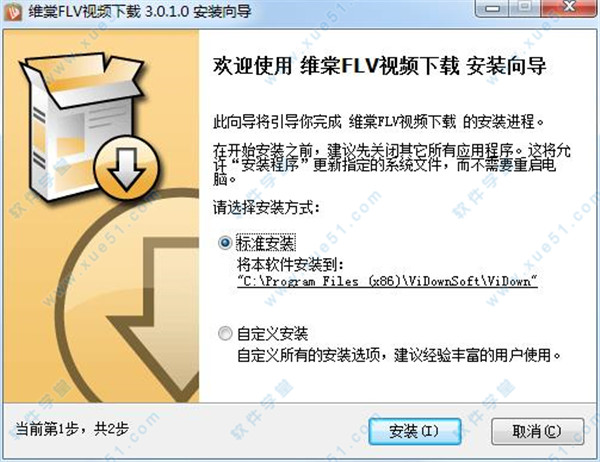Click the custom install description text
This screenshot has height=462, width=600.
(399, 355)
